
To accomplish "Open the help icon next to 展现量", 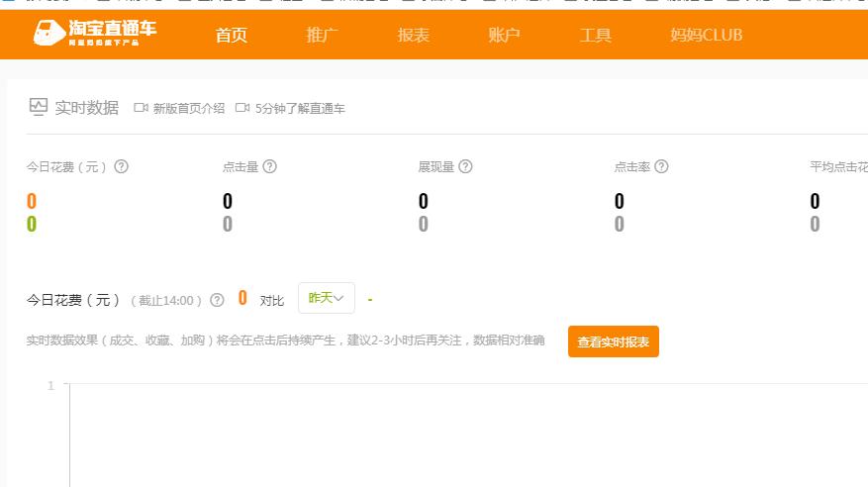I will click(x=465, y=166).
